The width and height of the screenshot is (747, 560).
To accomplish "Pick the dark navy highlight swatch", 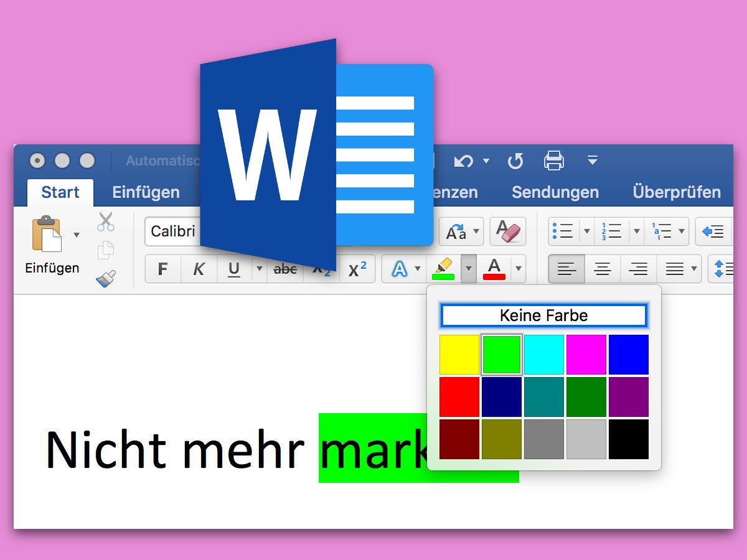I will [502, 397].
